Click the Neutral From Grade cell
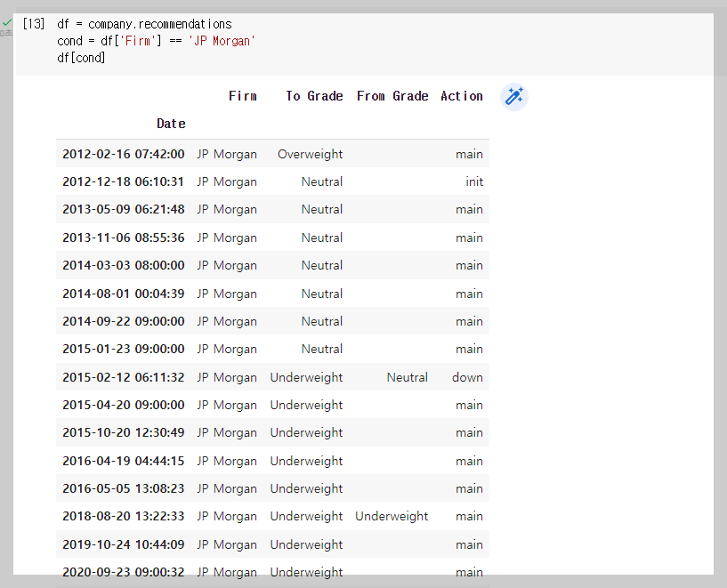 coord(407,378)
